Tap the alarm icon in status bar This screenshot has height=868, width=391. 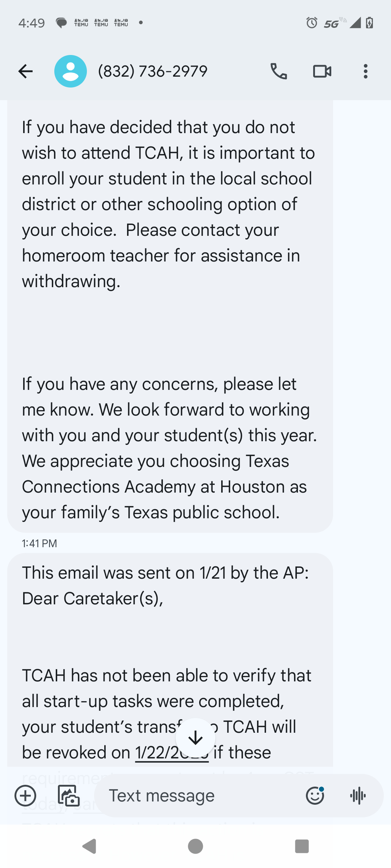tap(312, 23)
